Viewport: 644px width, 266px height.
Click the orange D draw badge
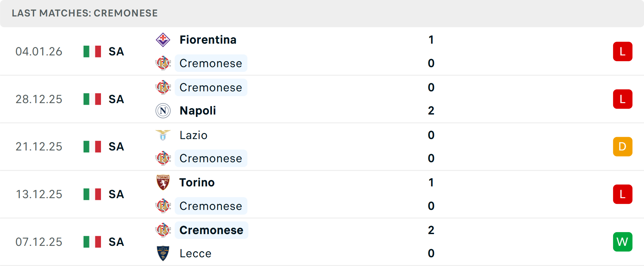623,147
